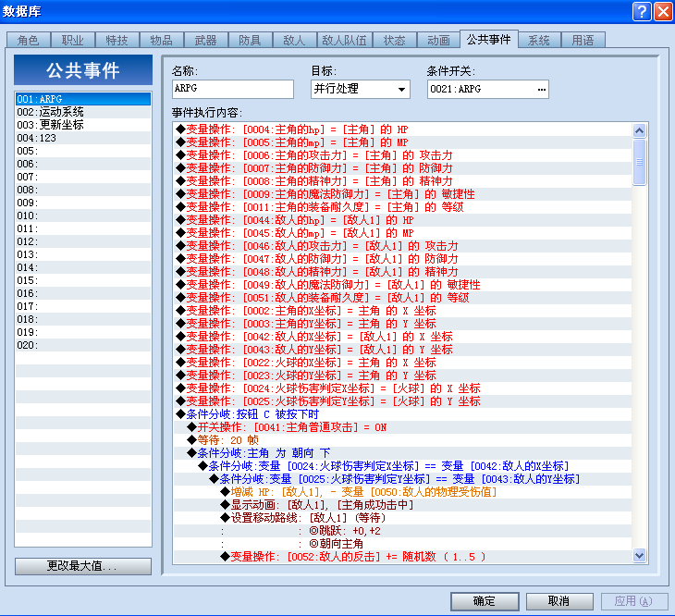The height and width of the screenshot is (616, 675).
Task: Select common event 003:更新坐标
Action: (x=83, y=125)
